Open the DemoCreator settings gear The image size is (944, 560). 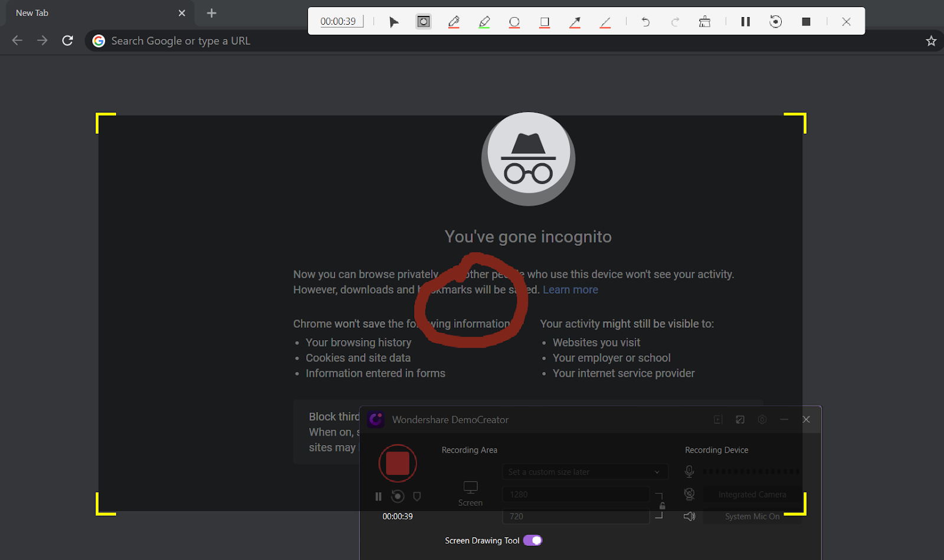[x=762, y=420]
